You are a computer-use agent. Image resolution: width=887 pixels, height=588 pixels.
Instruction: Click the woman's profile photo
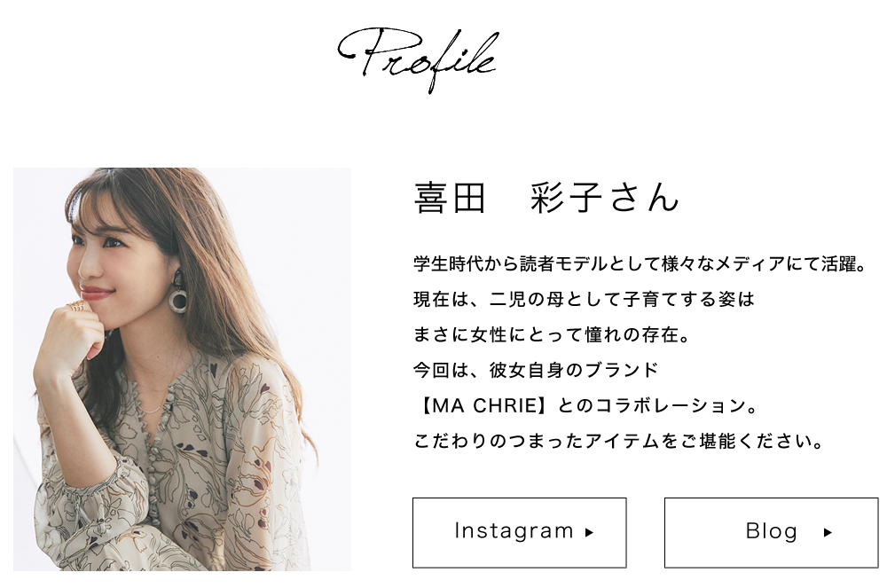pos(182,369)
